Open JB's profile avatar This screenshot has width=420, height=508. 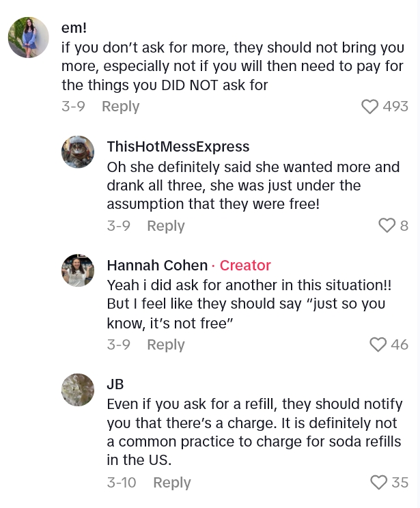tap(78, 390)
